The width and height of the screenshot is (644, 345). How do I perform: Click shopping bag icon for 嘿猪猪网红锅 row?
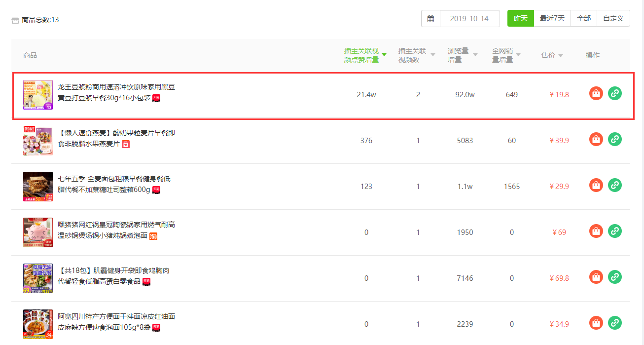coord(596,231)
